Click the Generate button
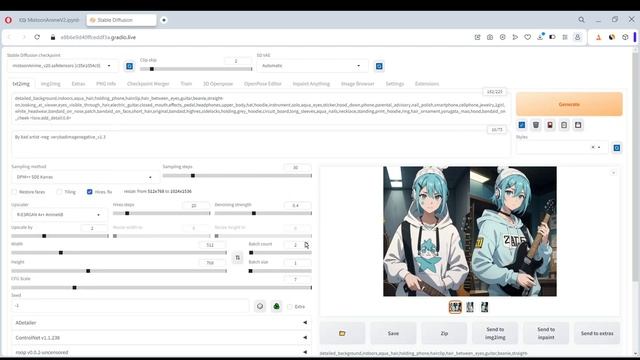This screenshot has height=360, width=640. (569, 104)
